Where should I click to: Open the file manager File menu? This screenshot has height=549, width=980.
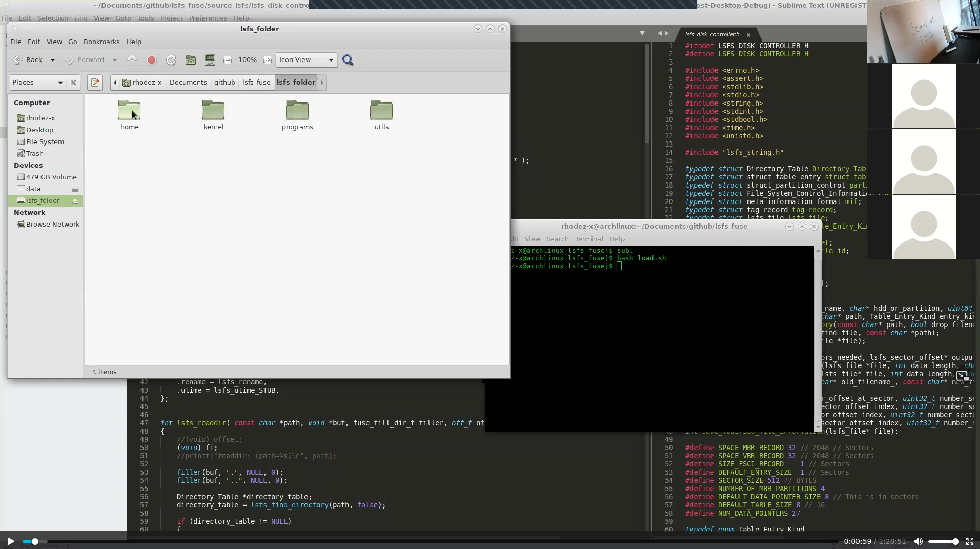pos(16,42)
